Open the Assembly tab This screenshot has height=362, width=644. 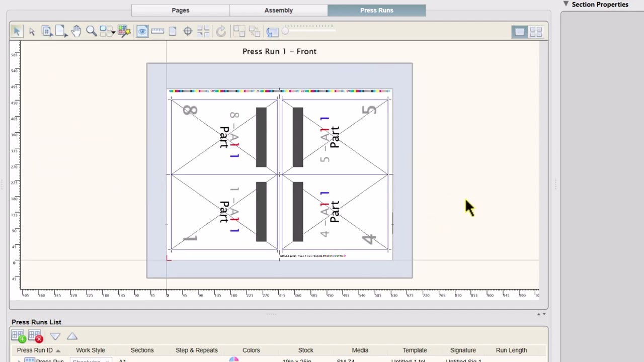pos(279,10)
